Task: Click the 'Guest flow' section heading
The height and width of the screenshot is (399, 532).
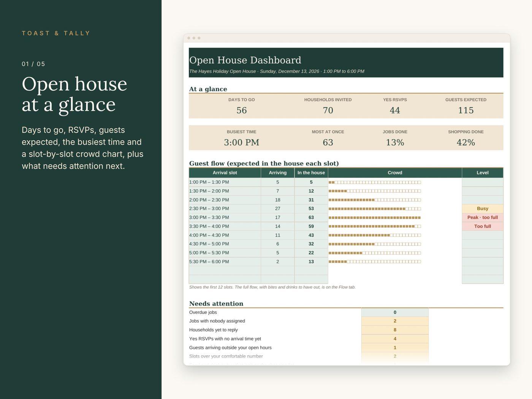Action: [x=264, y=163]
